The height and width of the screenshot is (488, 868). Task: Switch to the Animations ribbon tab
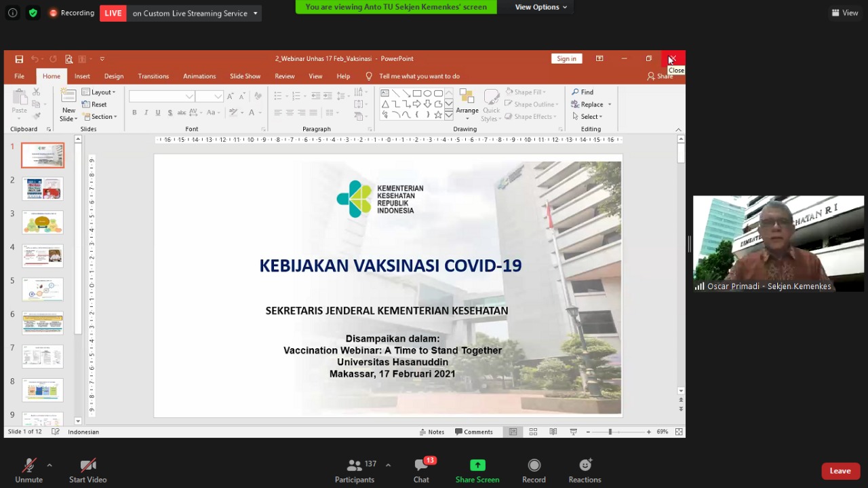pos(199,76)
